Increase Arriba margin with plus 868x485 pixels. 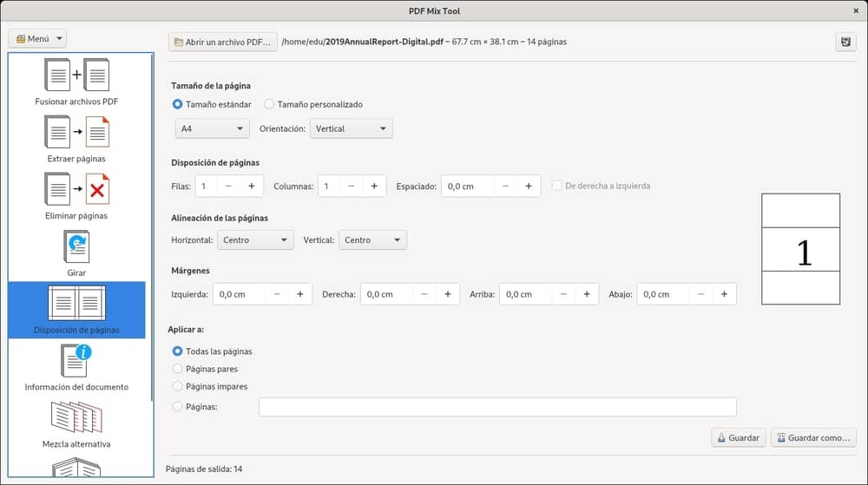[587, 294]
